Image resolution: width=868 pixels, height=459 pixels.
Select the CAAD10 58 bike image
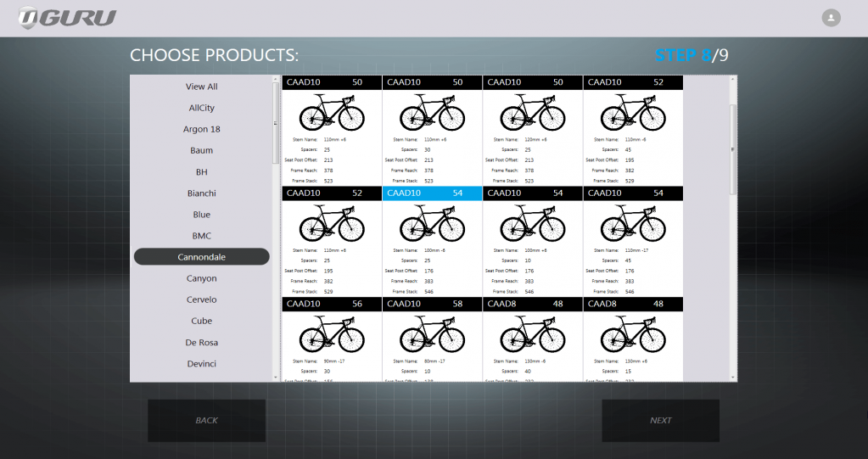click(432, 333)
